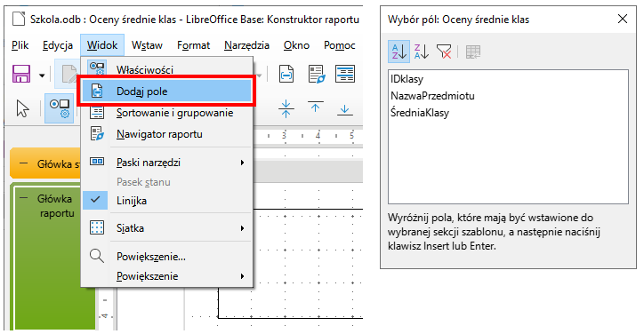644x334 pixels.
Task: Toggle the Linijka ruler option
Action: coord(166,201)
